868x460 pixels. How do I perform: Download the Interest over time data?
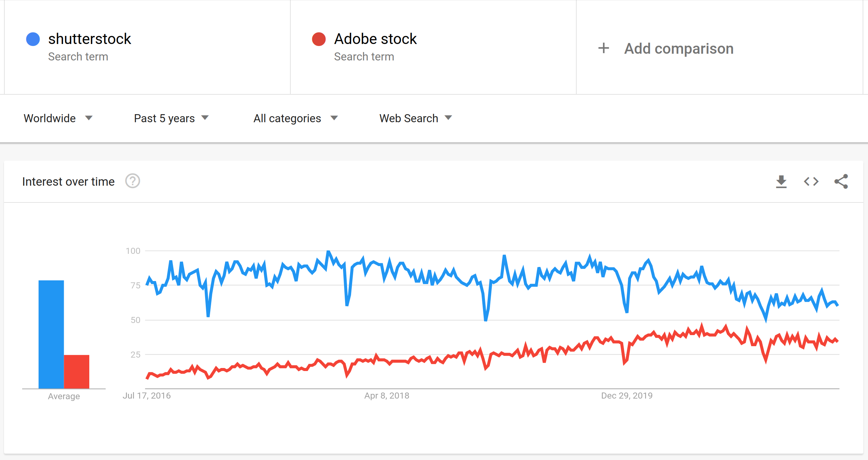pyautogui.click(x=782, y=181)
